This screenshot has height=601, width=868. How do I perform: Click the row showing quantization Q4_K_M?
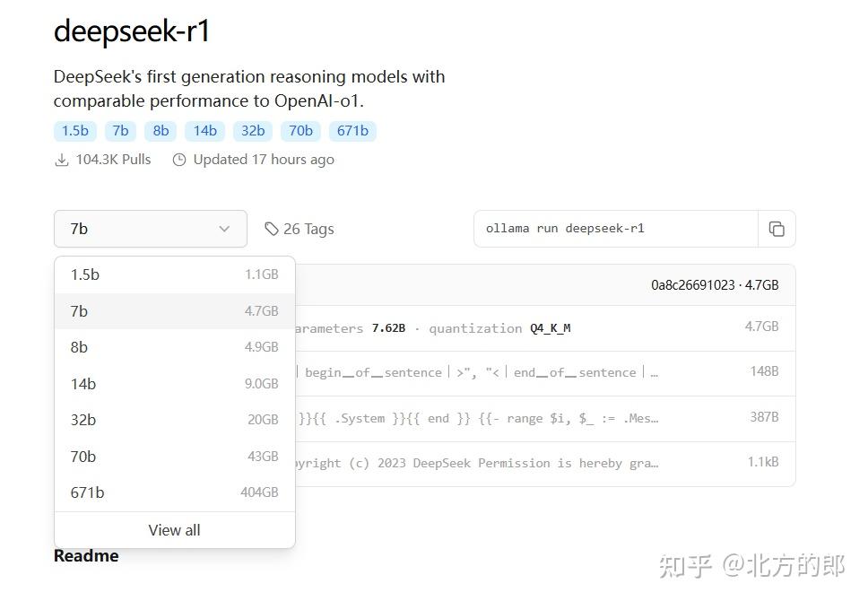tap(538, 328)
